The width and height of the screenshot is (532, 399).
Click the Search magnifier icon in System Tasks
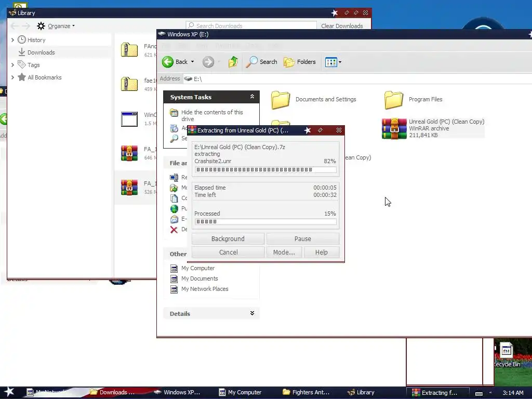coord(174,138)
